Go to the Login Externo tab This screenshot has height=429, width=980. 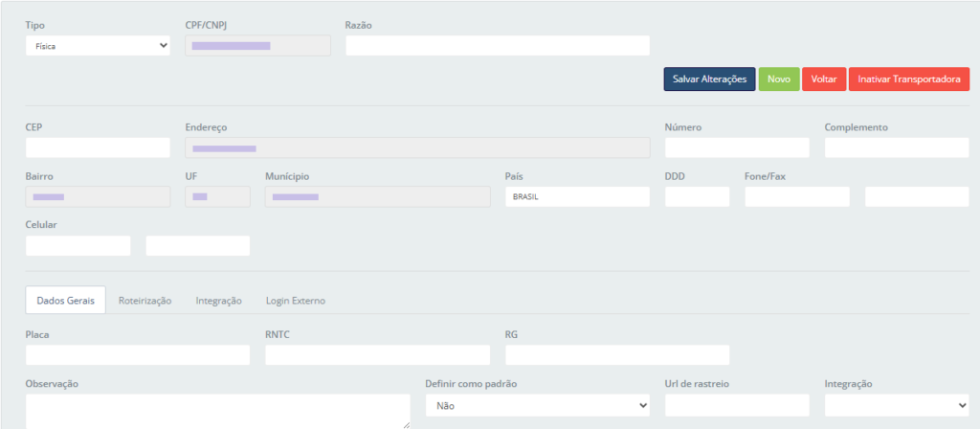[296, 301]
